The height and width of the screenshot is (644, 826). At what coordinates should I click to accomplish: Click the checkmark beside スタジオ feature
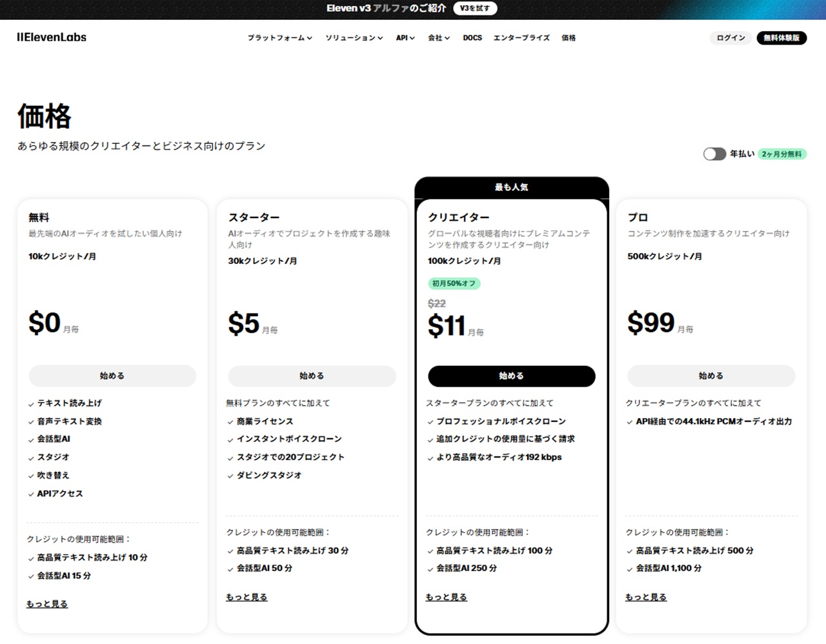point(31,458)
